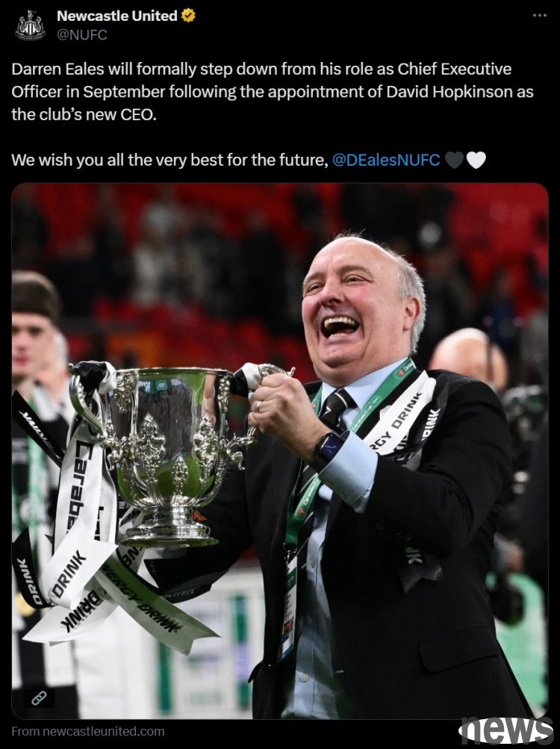Open the three-dot more options menu
This screenshot has width=560, height=749.
[539, 16]
